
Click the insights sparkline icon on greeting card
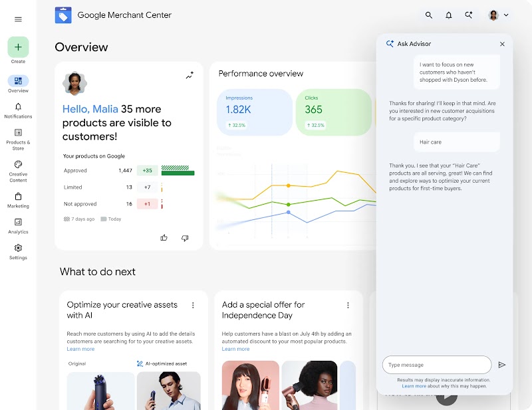click(190, 75)
